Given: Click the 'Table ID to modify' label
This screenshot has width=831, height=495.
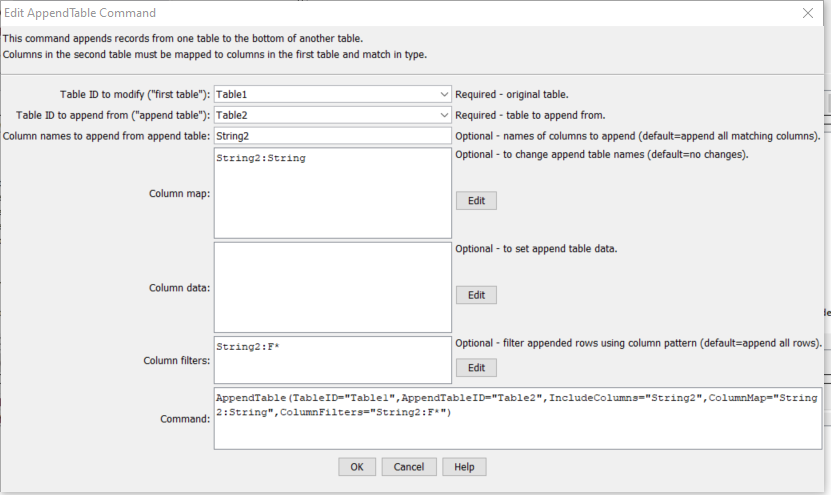Looking at the screenshot, I should click(x=135, y=94).
